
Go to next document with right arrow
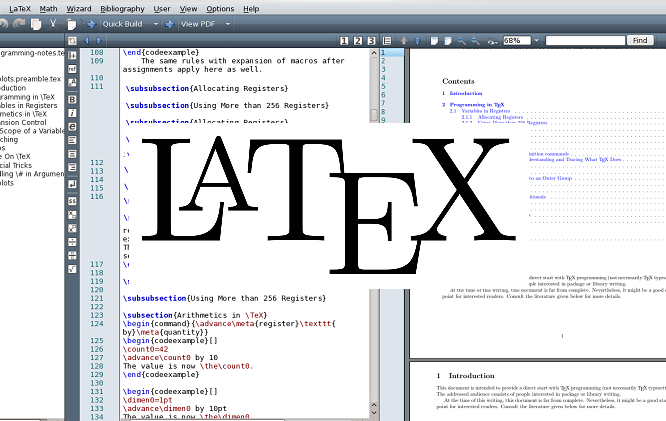click(99, 41)
